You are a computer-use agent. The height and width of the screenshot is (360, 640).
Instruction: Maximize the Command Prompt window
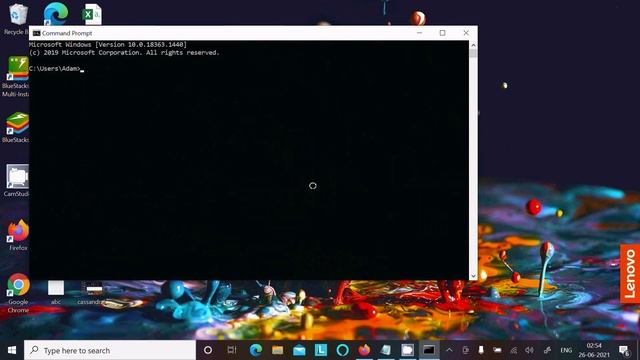442,33
